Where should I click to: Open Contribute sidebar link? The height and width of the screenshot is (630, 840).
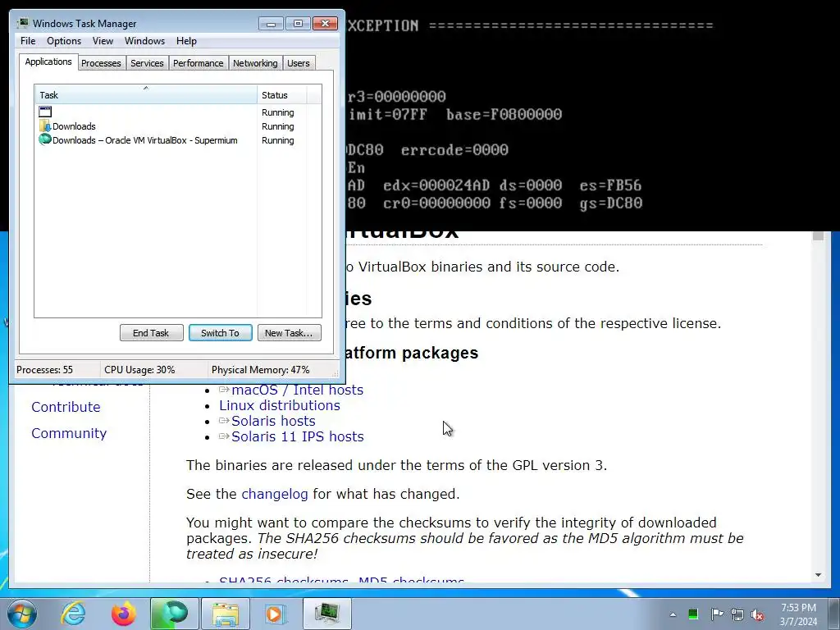pos(66,407)
